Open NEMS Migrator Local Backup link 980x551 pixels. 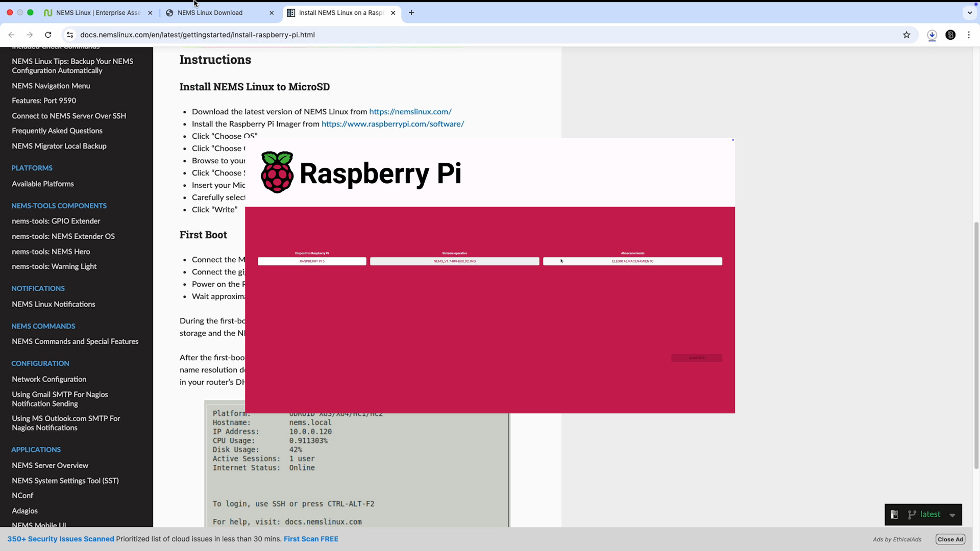point(59,146)
